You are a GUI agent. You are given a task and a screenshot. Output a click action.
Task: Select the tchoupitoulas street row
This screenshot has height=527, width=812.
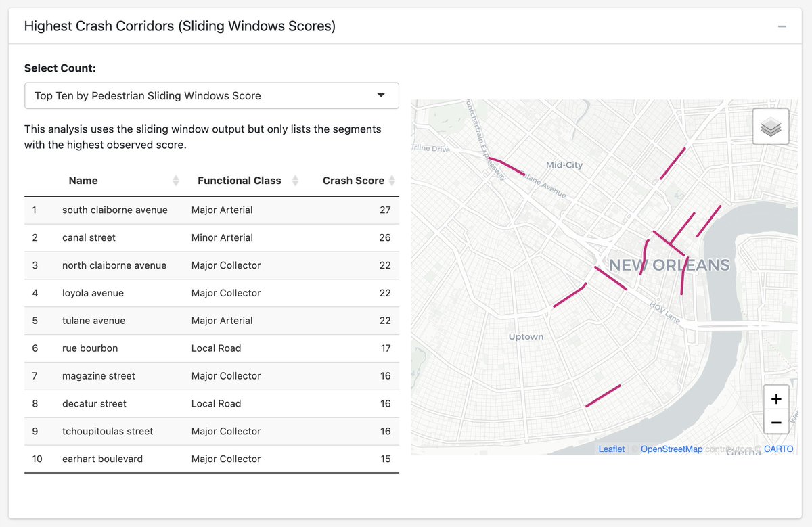211,432
